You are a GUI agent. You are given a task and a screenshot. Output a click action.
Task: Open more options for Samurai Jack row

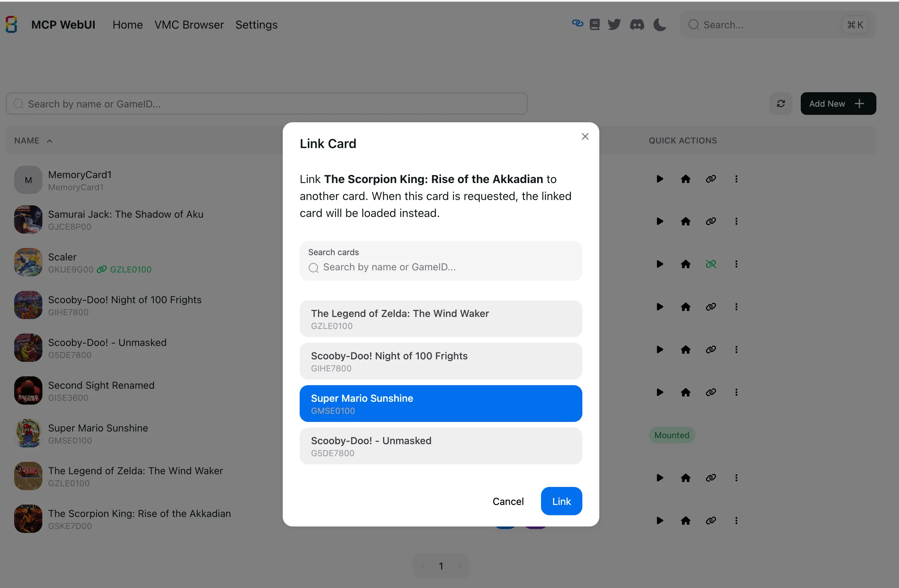click(x=736, y=221)
